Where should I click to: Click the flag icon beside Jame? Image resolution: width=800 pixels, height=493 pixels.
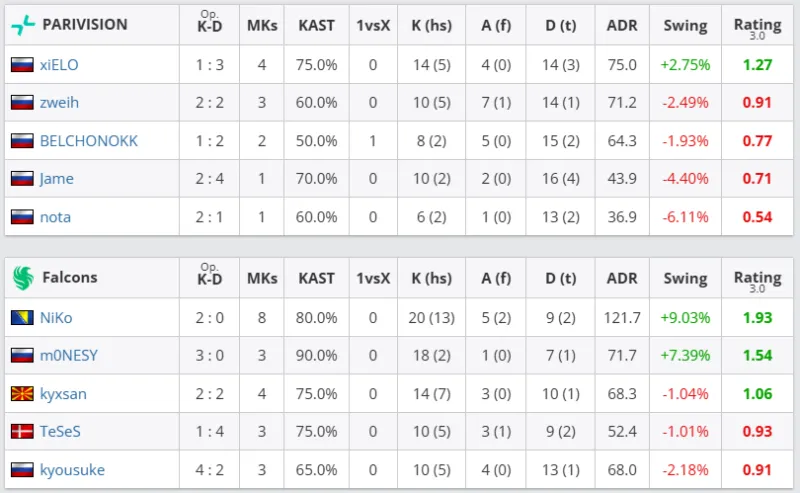click(x=22, y=179)
